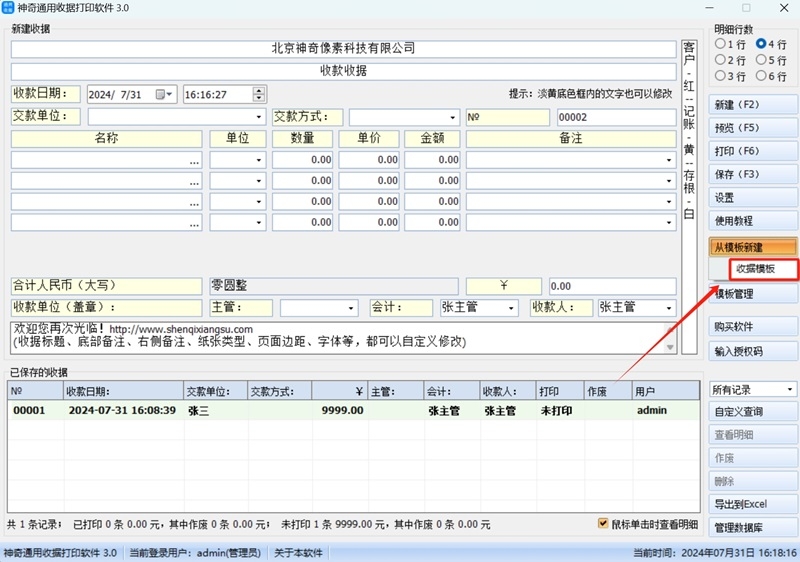Open name lookup ellipsis in third detail row
The height and width of the screenshot is (562, 800).
coord(194,202)
